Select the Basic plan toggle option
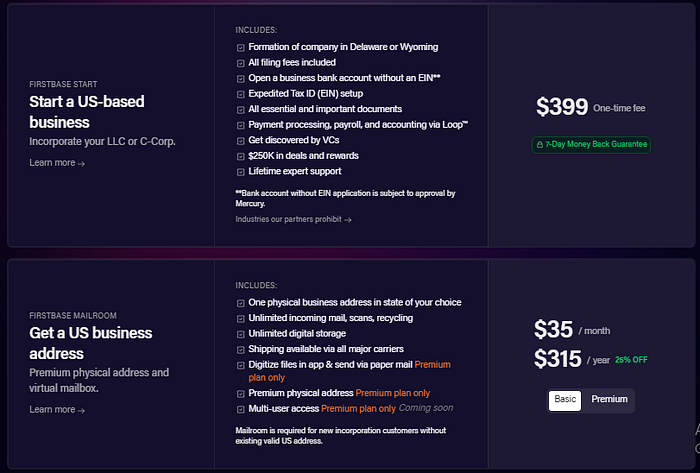Screen dimensions: 700x473 point(565,400)
